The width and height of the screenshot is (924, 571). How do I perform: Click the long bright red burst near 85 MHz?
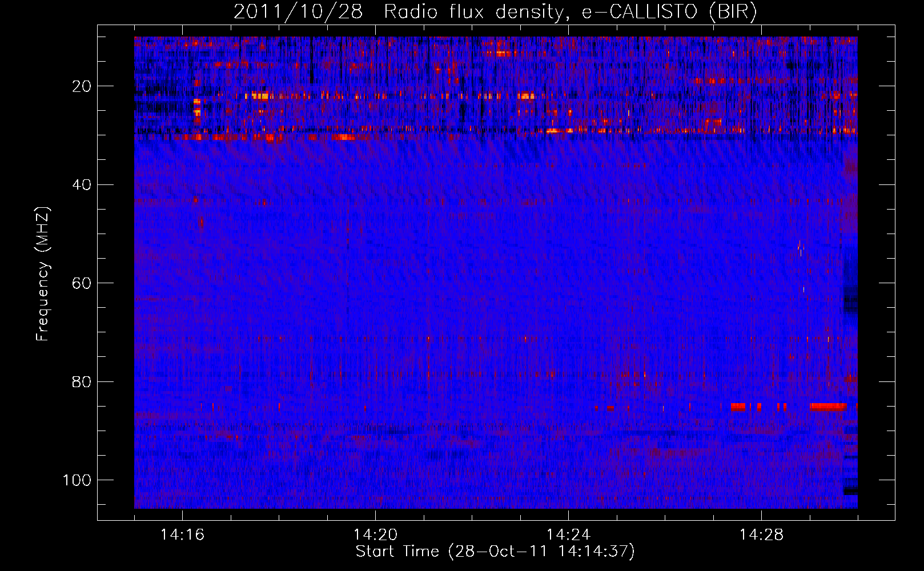(828, 407)
